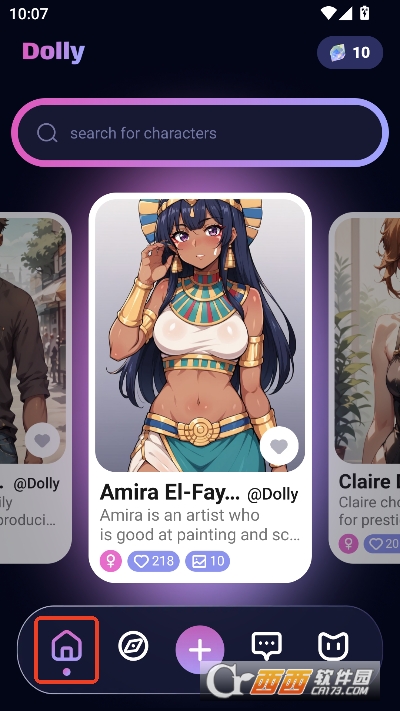This screenshot has height=711, width=400.
Task: Tap the 218 likes badge
Action: click(x=153, y=561)
